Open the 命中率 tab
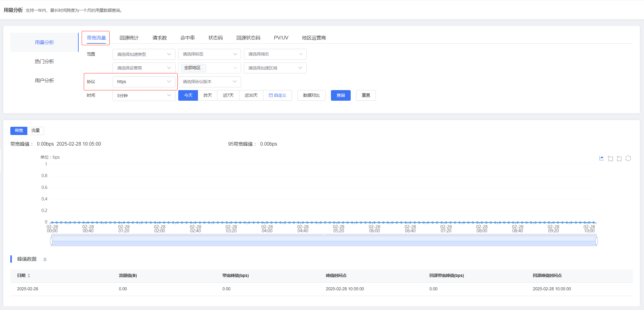This screenshot has height=310, width=644. (188, 38)
